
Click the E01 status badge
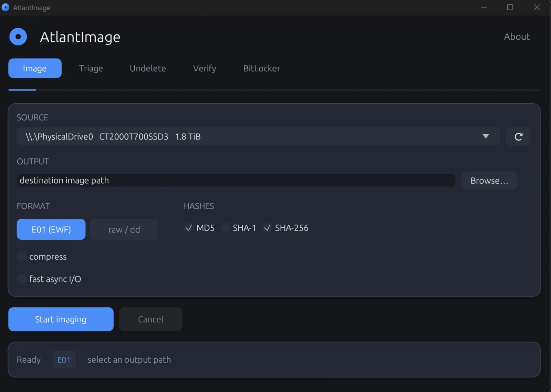point(64,360)
